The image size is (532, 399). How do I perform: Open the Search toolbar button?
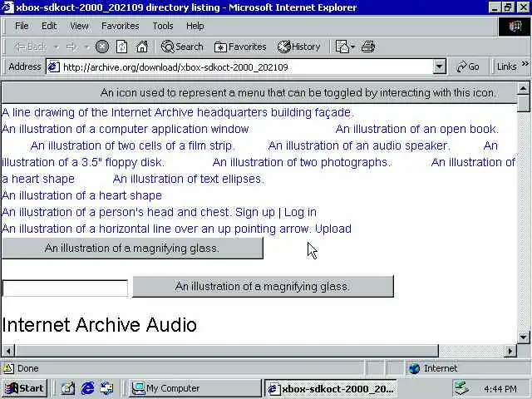coord(182,47)
